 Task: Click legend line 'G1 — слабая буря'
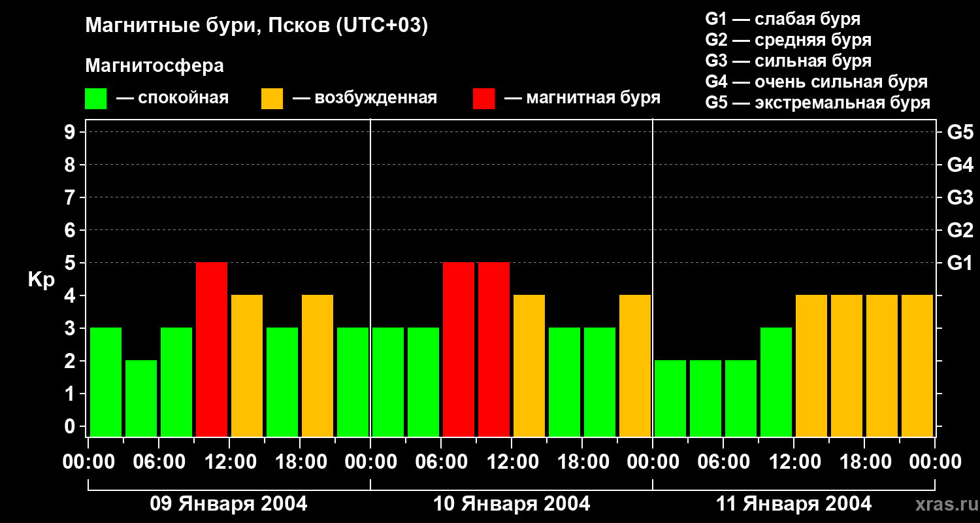pyautogui.click(x=783, y=19)
